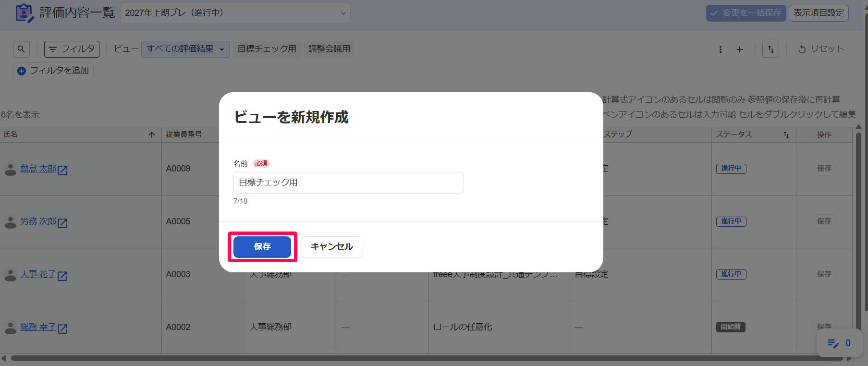Open 総務 幸子's profile link
Screen dimensions: 868x366
tap(38, 327)
